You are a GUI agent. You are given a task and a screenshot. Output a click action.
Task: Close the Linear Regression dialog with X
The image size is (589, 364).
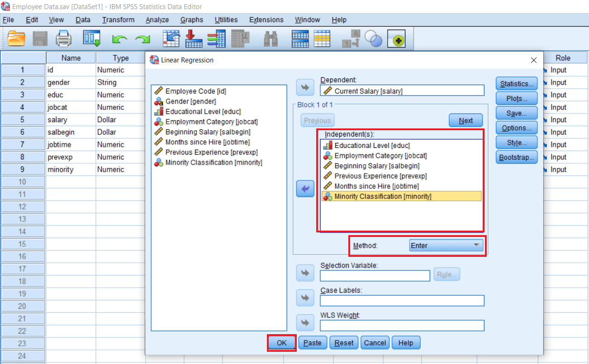pyautogui.click(x=534, y=60)
